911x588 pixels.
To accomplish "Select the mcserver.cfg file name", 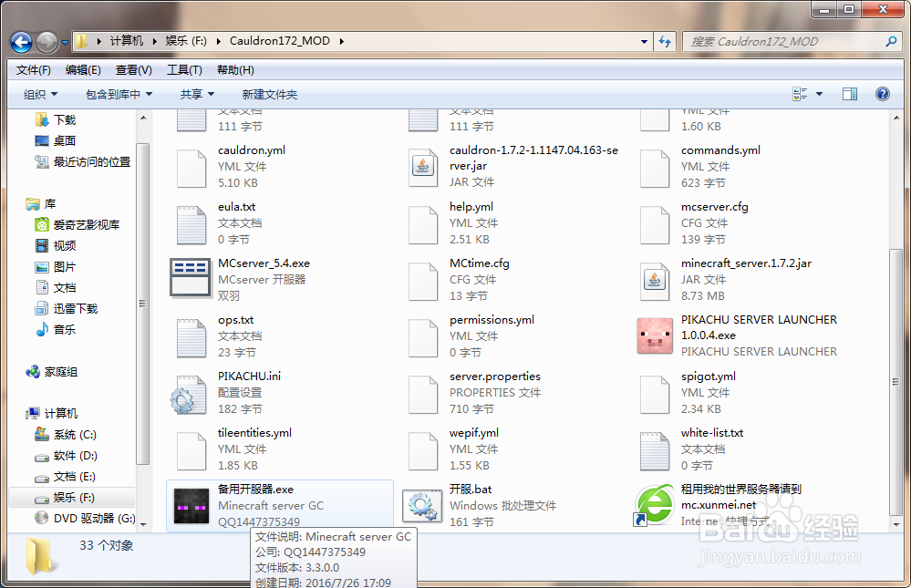I will (x=715, y=207).
